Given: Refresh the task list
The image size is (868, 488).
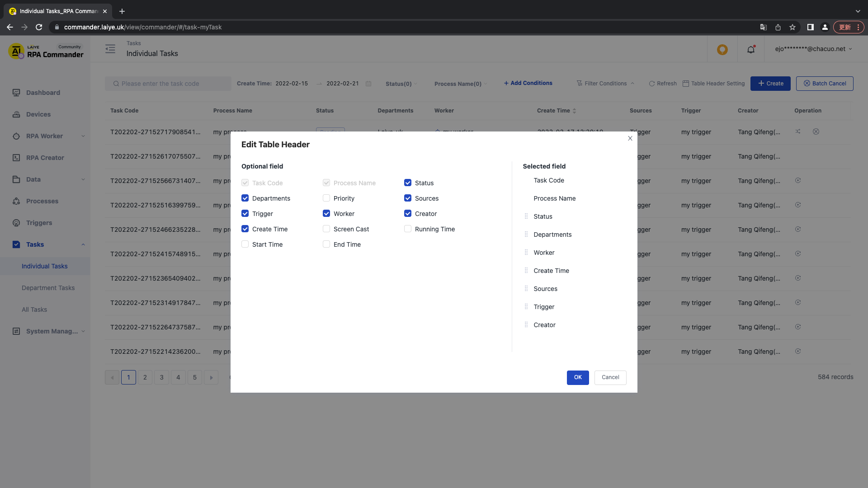Looking at the screenshot, I should tap(663, 84).
